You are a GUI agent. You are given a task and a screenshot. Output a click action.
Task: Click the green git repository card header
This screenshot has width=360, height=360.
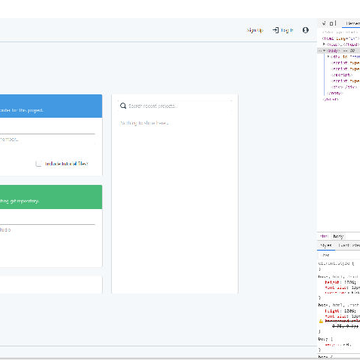pyautogui.click(x=51, y=197)
